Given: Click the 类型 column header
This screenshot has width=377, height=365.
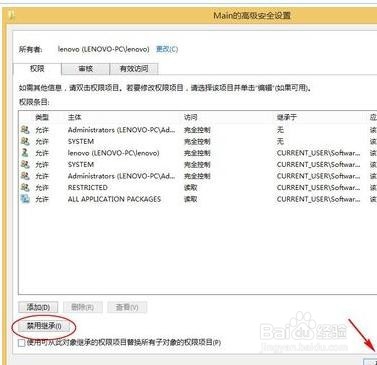Looking at the screenshot, I should click(x=42, y=117).
